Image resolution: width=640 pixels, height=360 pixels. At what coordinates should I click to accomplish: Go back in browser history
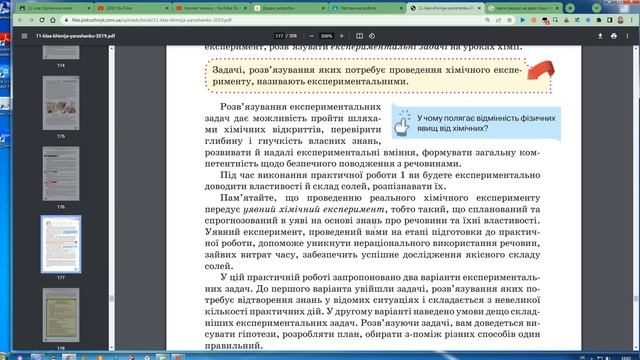[x=20, y=20]
